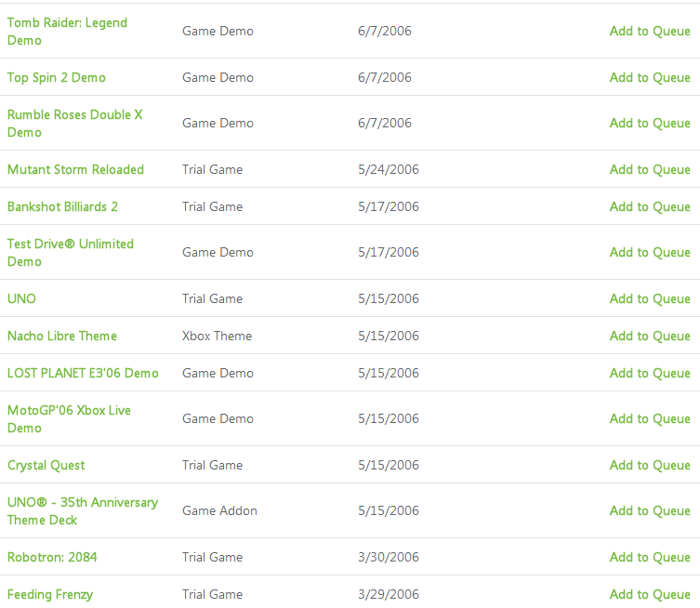Click the date 5/24/2006 for Mutant Storm

[389, 169]
